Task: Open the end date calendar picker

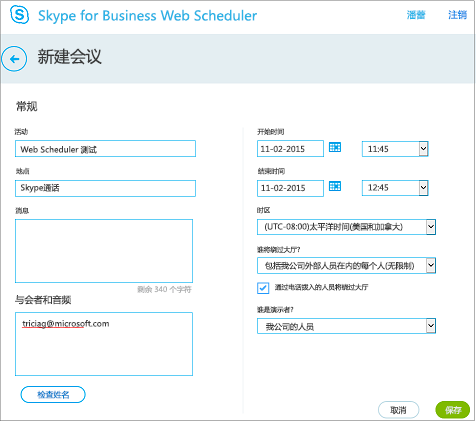Action: 335,186
